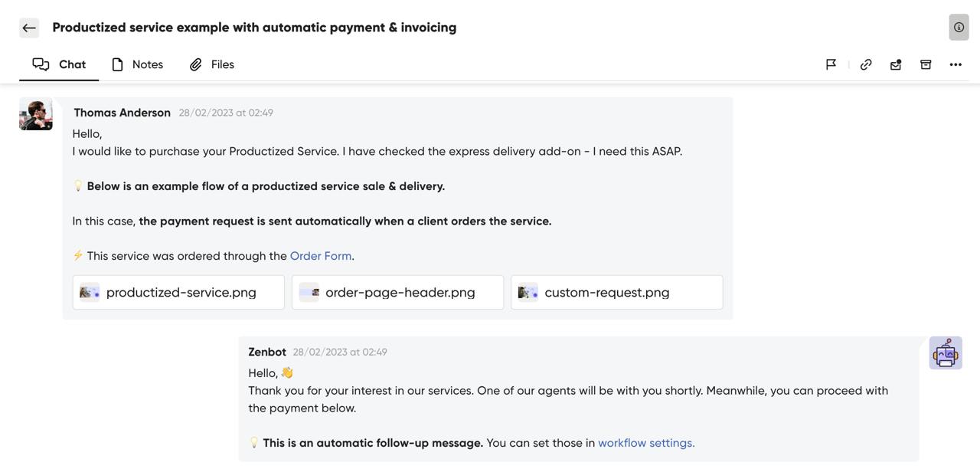Click the back arrow button
This screenshot has width=980, height=469.
[x=29, y=28]
